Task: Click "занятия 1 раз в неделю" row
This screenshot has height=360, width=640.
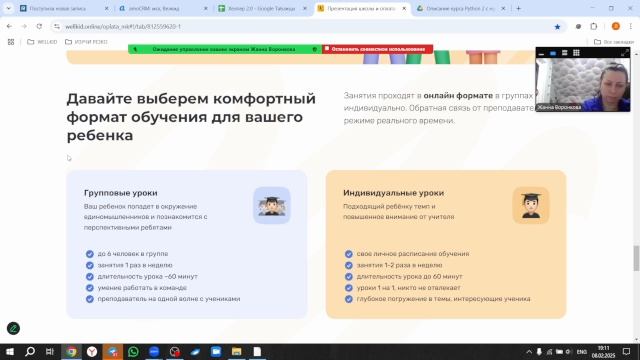Action: 129,265
